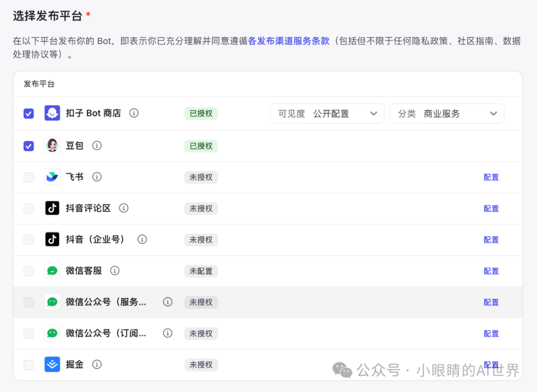Open the 分类 商业服务 dropdown
This screenshot has height=392, width=537.
[447, 113]
